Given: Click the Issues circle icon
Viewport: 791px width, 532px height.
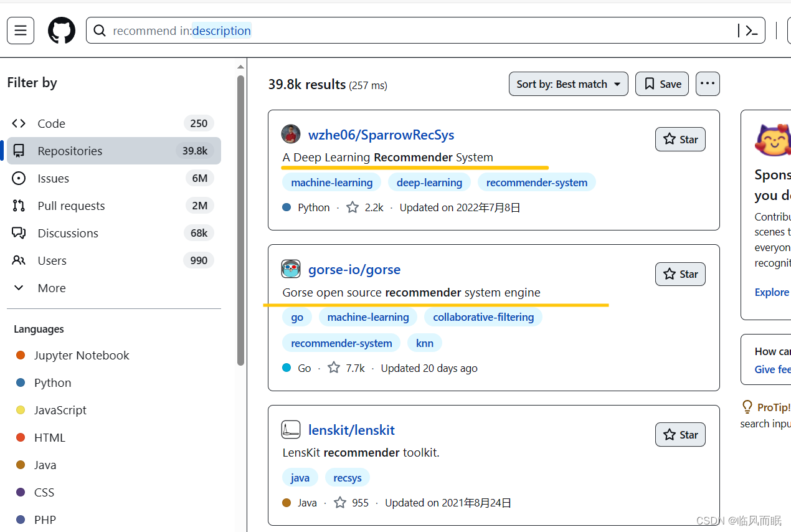Looking at the screenshot, I should click(19, 178).
